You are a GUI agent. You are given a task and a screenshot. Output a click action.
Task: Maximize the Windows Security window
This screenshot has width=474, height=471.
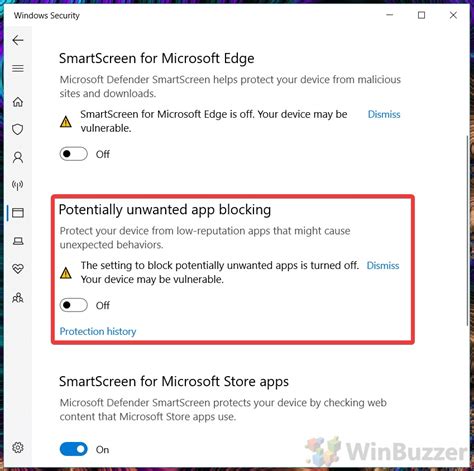click(x=421, y=15)
